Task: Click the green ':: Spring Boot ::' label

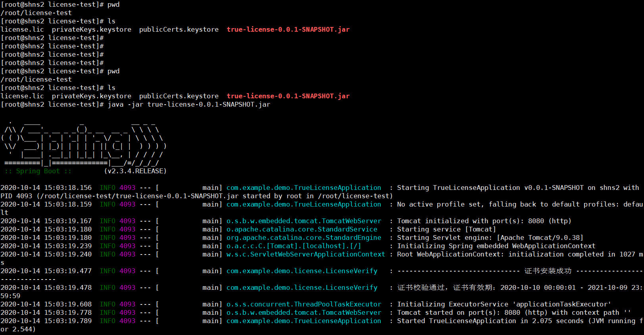Action: (x=38, y=171)
